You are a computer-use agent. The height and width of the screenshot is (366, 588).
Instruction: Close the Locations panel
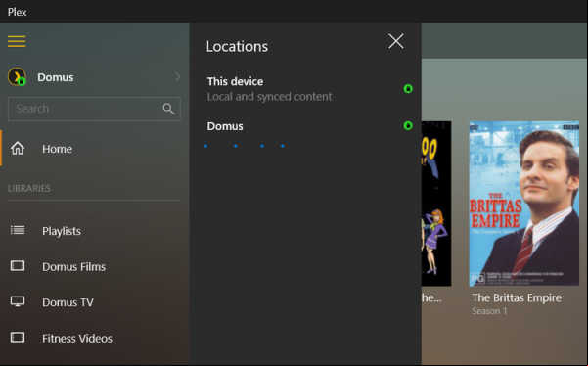click(396, 41)
